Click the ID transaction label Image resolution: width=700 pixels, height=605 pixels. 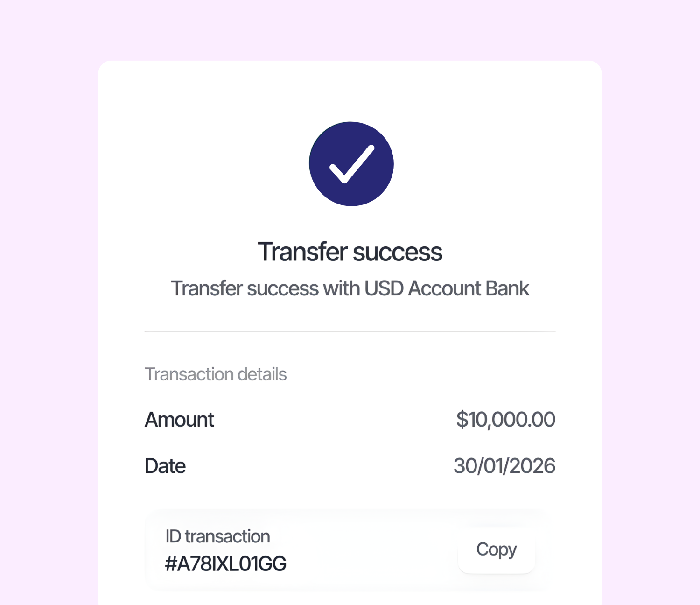point(217,536)
